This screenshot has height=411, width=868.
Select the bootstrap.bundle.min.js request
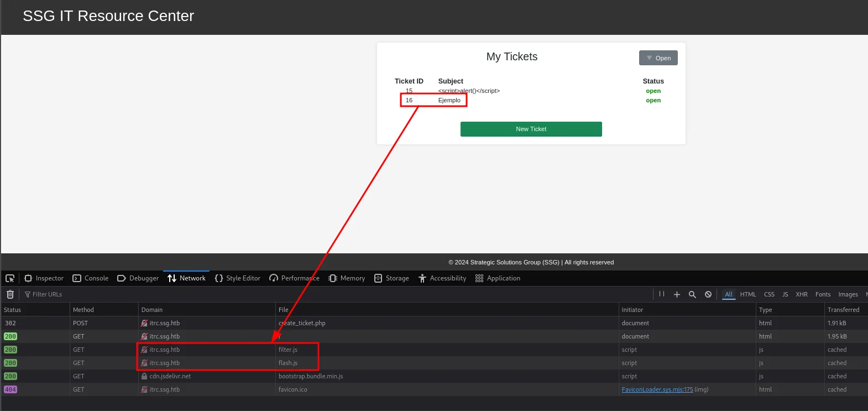[434, 376]
